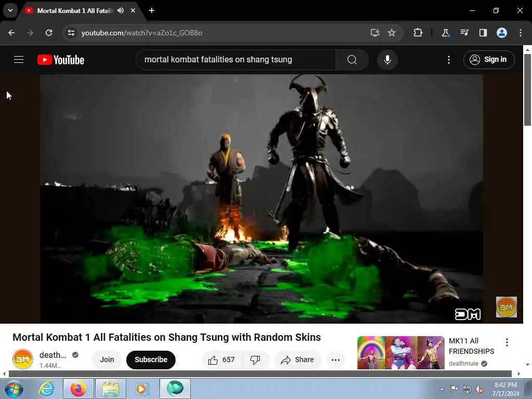Viewport: 532px width, 399px height.
Task: Mute the tab via speaker icon
Action: 121,10
